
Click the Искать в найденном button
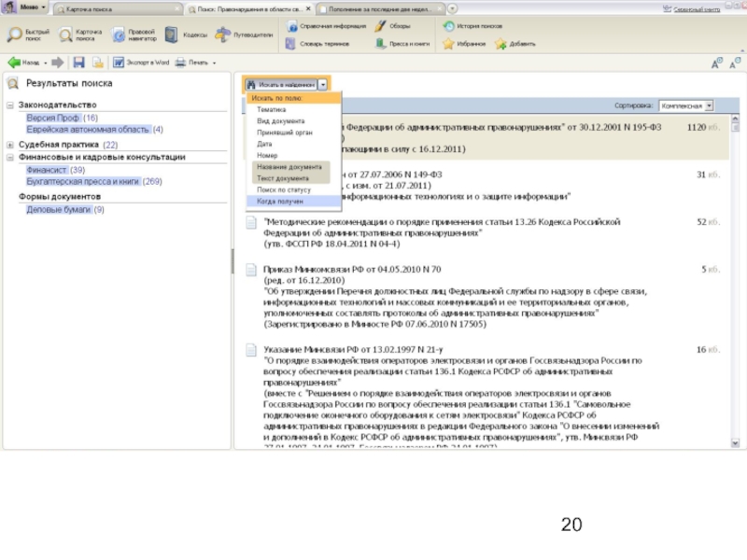pos(281,84)
